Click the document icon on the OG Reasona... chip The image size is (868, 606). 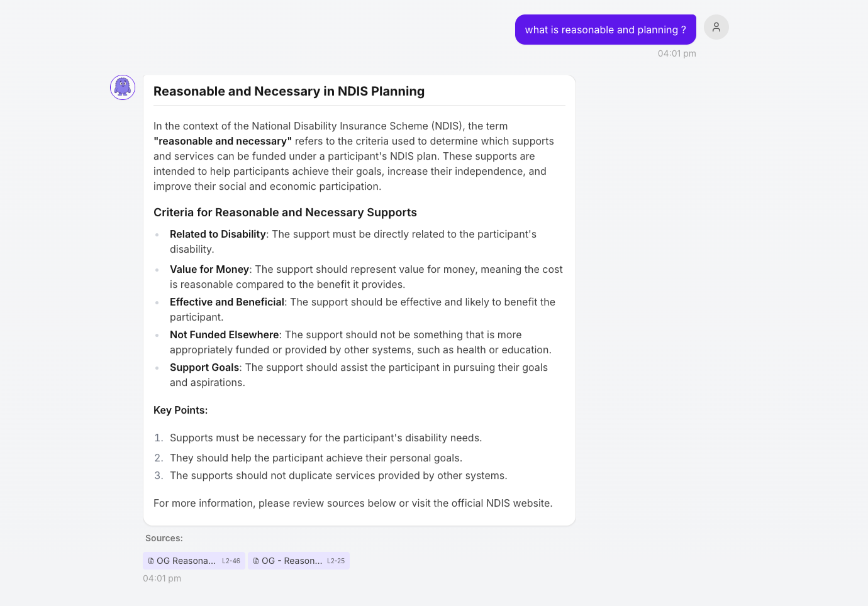click(x=150, y=560)
